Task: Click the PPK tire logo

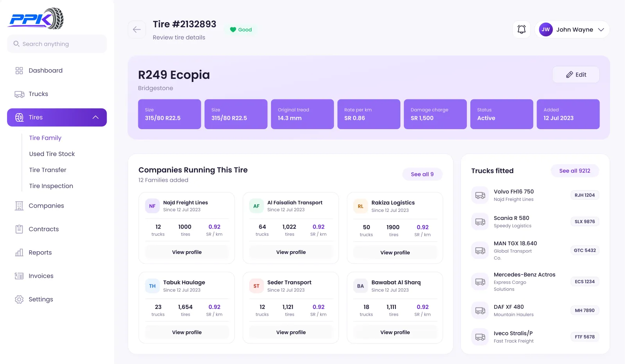Action: point(36,18)
